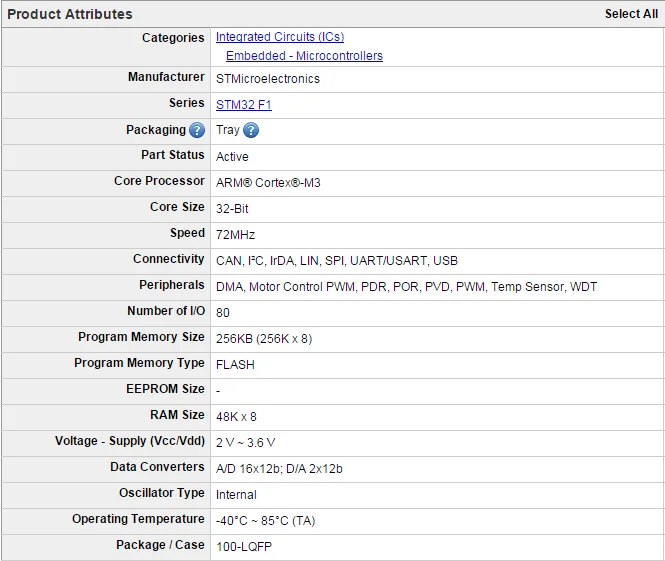Click the Connectivity row value listing CAN, I²C
This screenshot has height=561, width=665.
[x=336, y=261]
